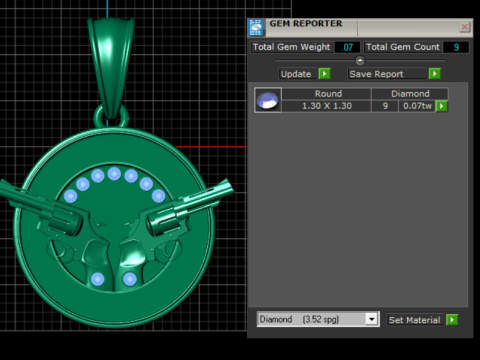Collapse panel using the round arrow handle
480x360 pixels.
360,61
